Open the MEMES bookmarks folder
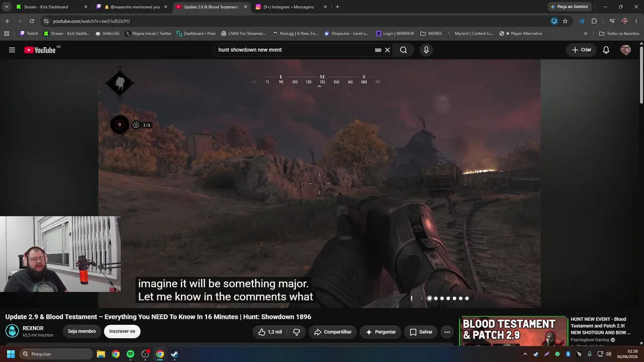This screenshot has height=362, width=644. click(431, 34)
